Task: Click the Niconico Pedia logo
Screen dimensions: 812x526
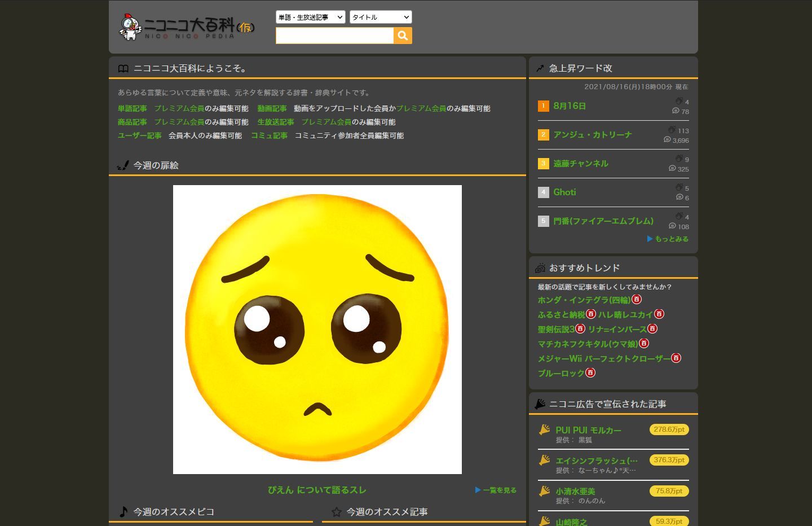Action: [x=187, y=27]
